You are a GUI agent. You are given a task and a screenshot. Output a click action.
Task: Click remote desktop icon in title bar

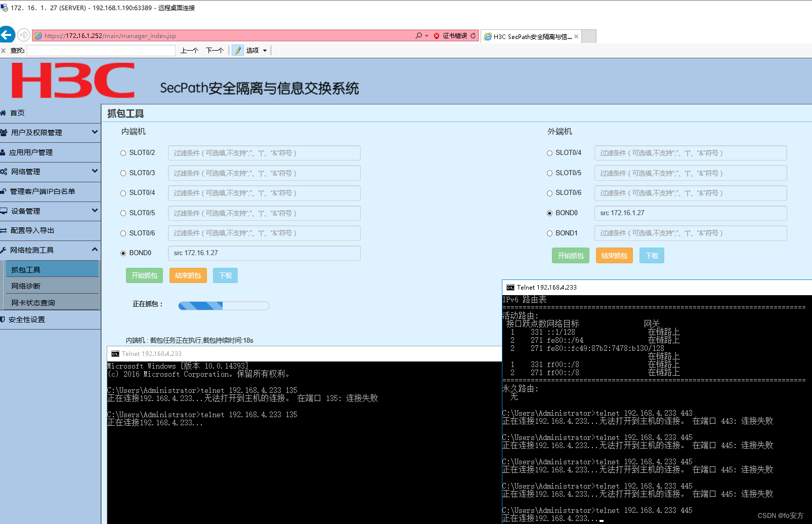4,8
